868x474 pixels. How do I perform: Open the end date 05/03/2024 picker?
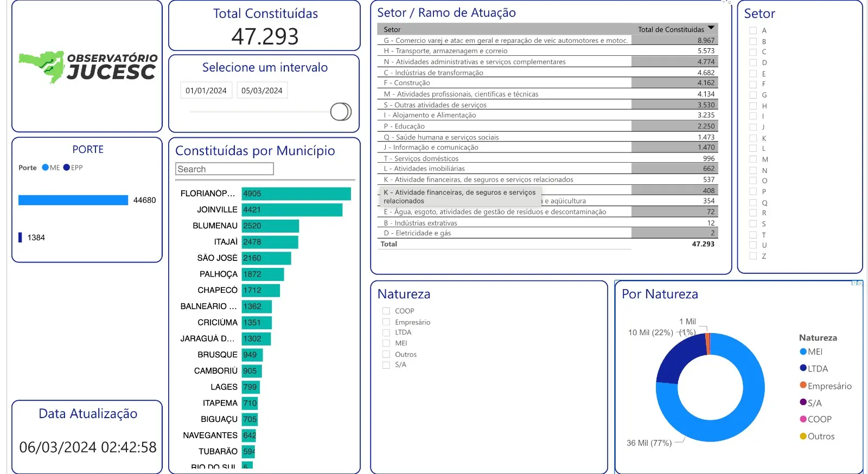(x=262, y=91)
